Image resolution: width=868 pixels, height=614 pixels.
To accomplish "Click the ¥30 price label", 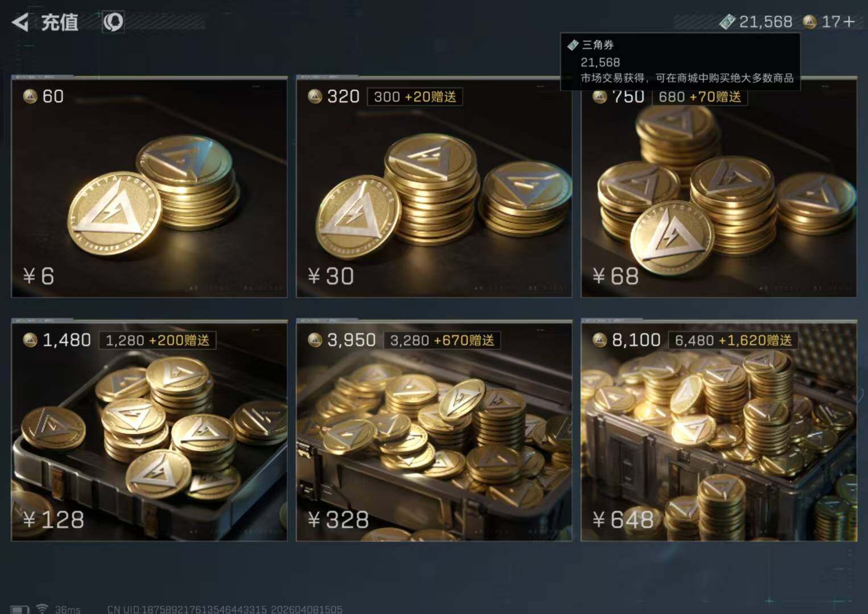I will pos(331,276).
